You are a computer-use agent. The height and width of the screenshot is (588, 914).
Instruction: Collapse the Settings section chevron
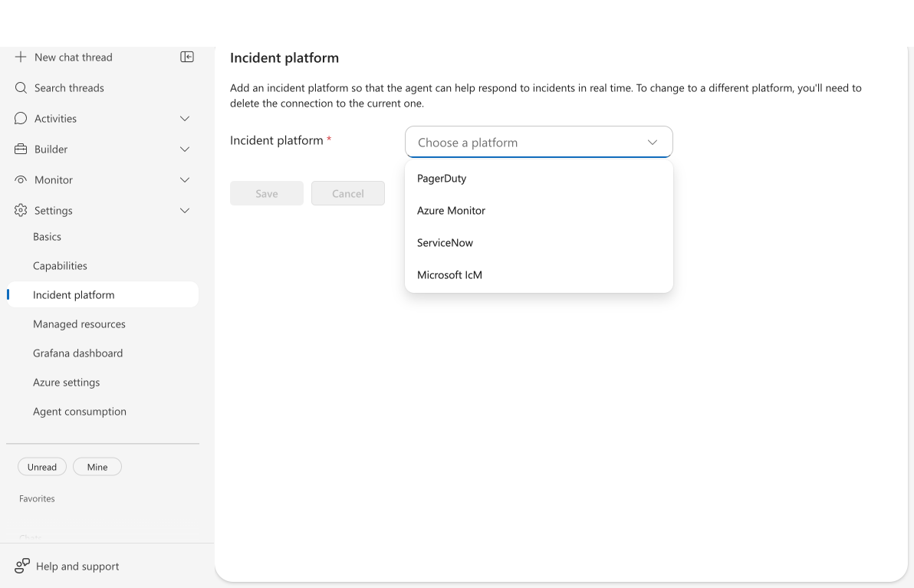pos(185,210)
